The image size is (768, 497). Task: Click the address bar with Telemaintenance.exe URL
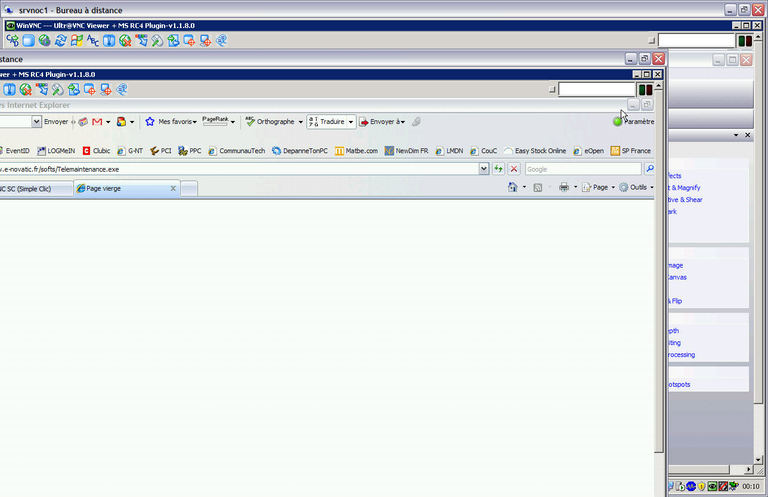pyautogui.click(x=239, y=169)
